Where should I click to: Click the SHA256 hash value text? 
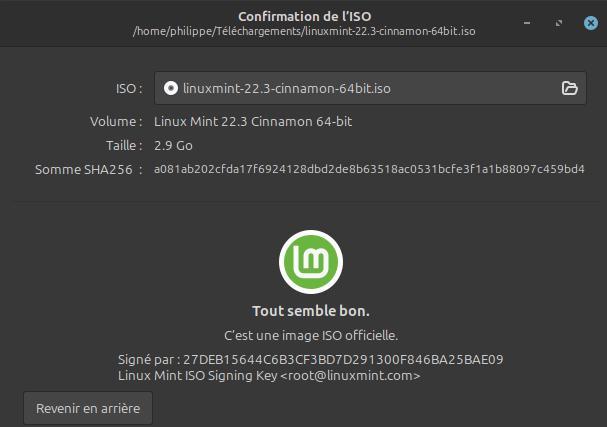tap(369, 169)
